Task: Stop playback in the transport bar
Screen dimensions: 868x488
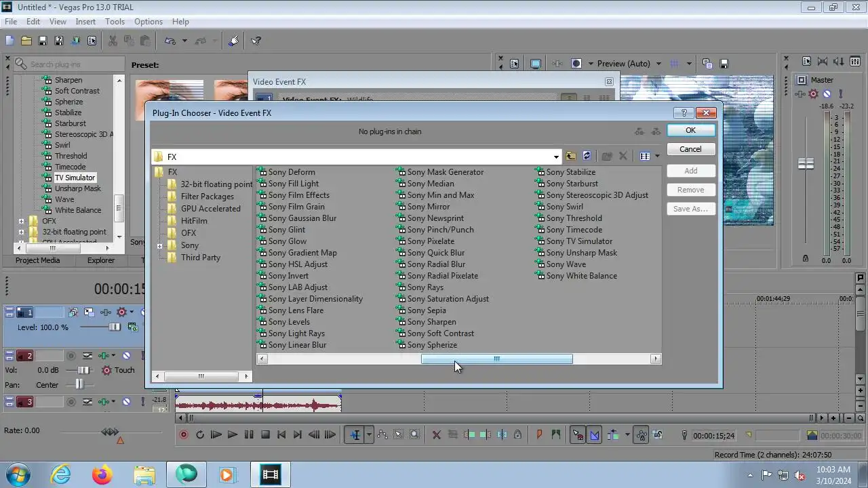Action: pyautogui.click(x=265, y=434)
